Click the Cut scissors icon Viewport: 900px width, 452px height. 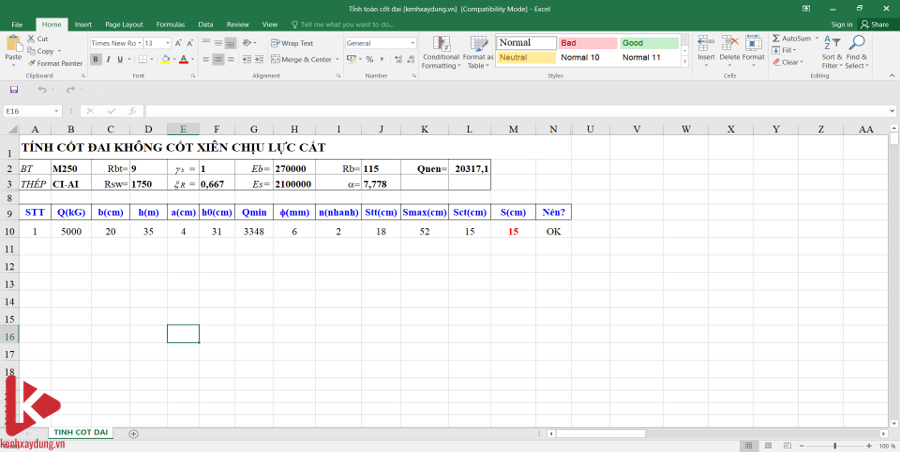point(32,39)
